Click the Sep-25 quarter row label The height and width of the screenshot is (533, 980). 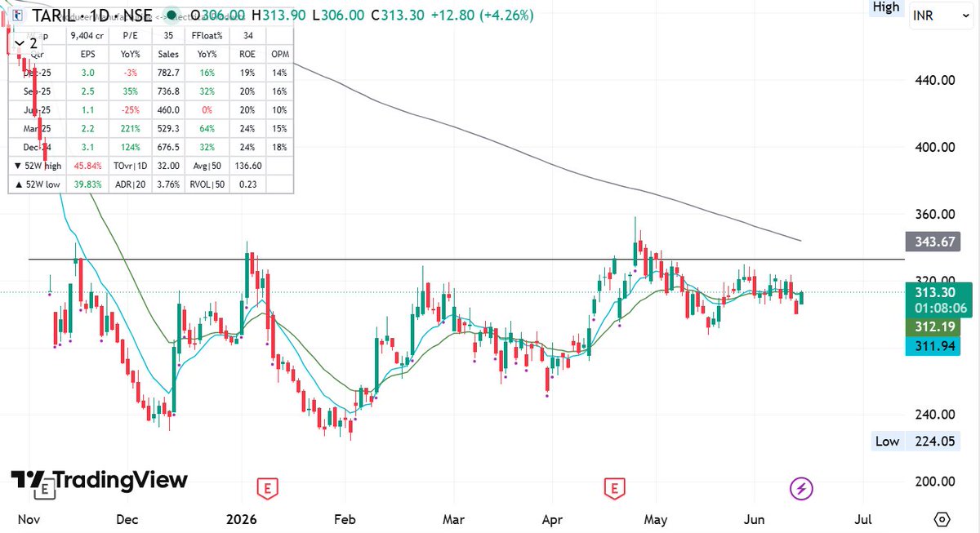click(x=38, y=91)
